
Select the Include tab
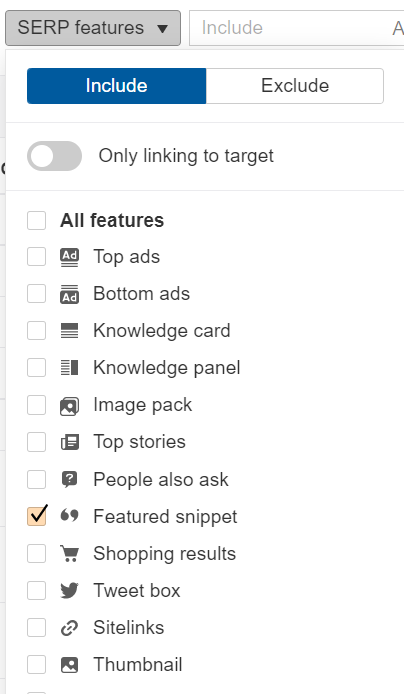[x=116, y=86]
